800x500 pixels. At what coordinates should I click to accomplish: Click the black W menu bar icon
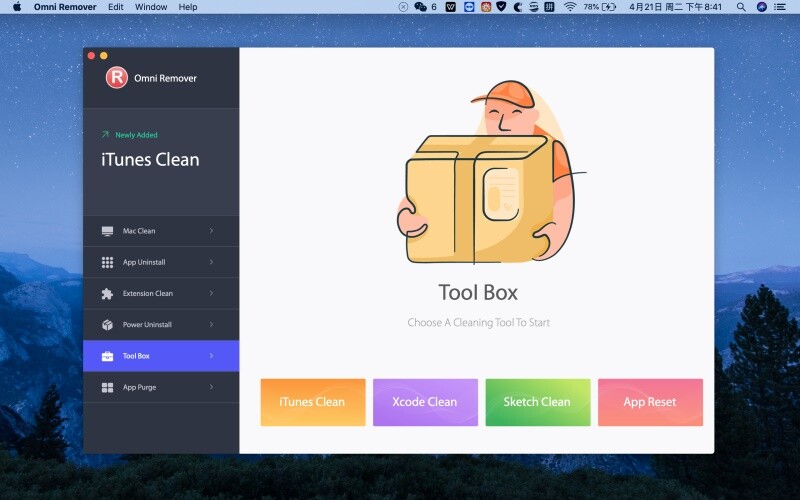tap(451, 7)
